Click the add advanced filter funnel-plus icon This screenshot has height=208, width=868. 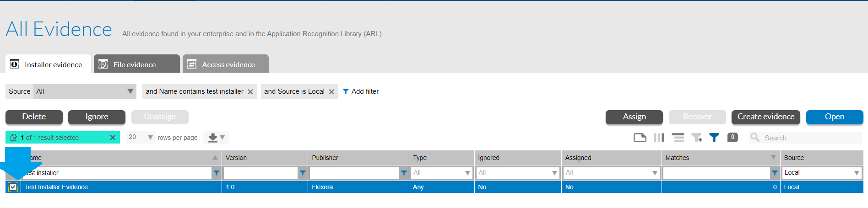697,138
